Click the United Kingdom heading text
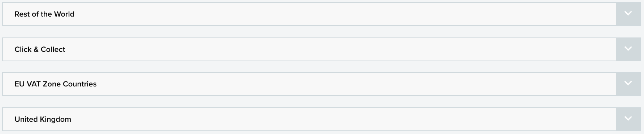The image size is (644, 134). [x=43, y=119]
